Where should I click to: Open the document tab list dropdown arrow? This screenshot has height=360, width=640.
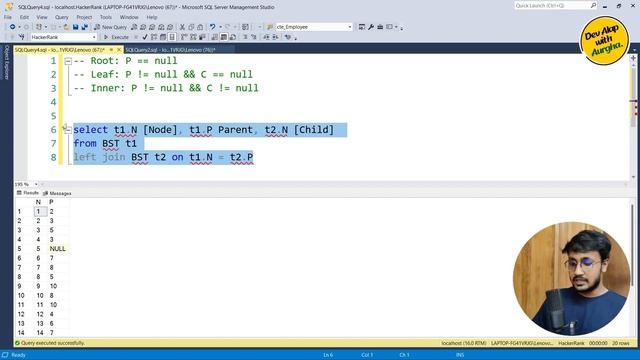tap(634, 50)
